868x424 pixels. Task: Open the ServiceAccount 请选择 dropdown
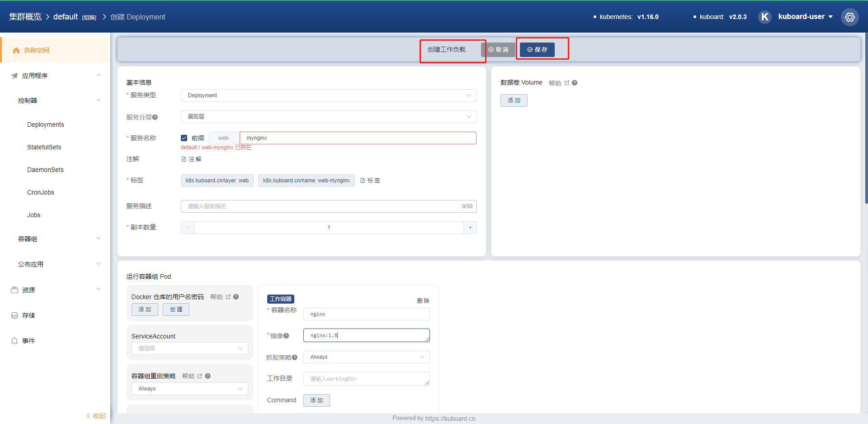tap(190, 348)
